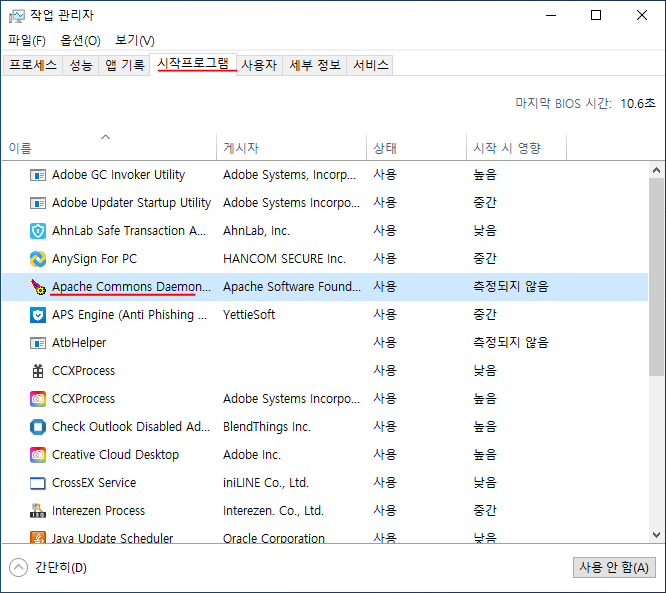Viewport: 666px width, 593px height.
Task: Switch to the 성능 tab
Action: 81,65
